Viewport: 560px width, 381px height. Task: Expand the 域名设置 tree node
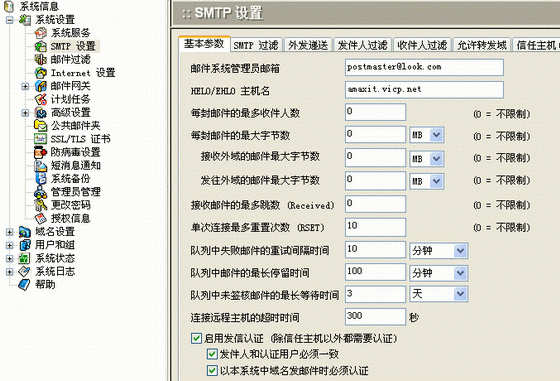[x=10, y=232]
